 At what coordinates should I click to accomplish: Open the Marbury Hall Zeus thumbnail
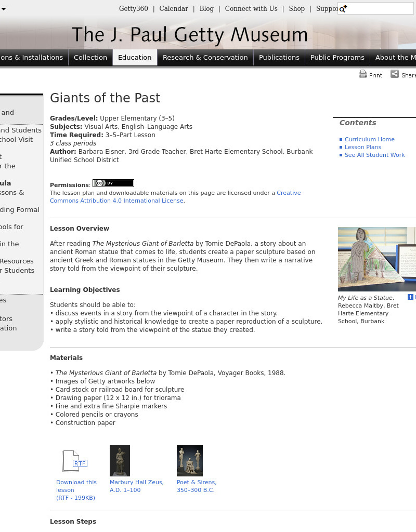120,460
